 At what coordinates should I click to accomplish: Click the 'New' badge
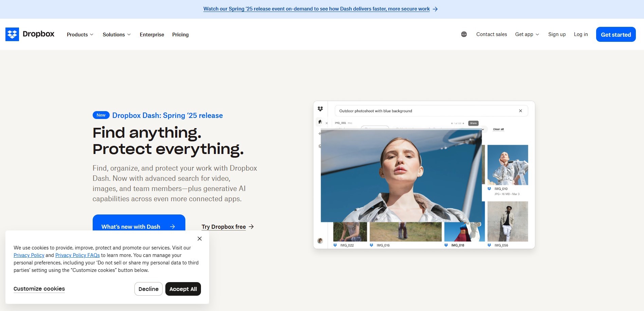click(101, 115)
